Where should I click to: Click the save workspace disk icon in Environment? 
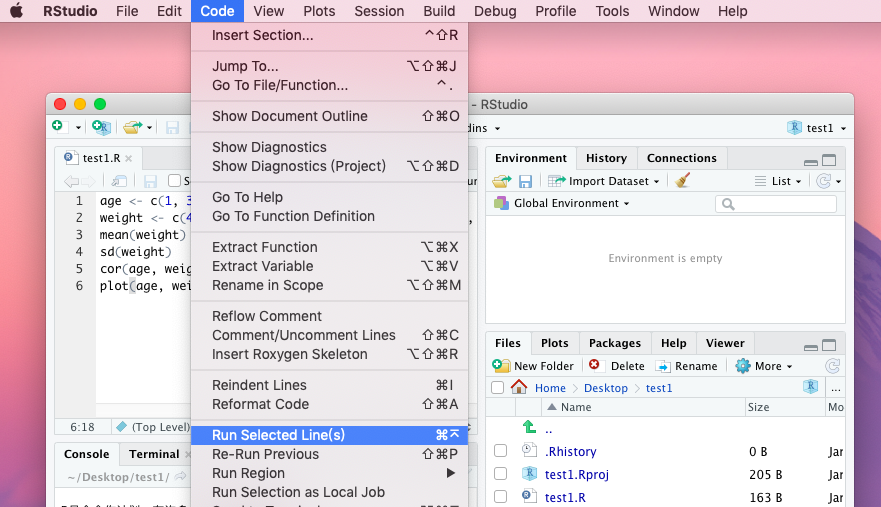525,181
